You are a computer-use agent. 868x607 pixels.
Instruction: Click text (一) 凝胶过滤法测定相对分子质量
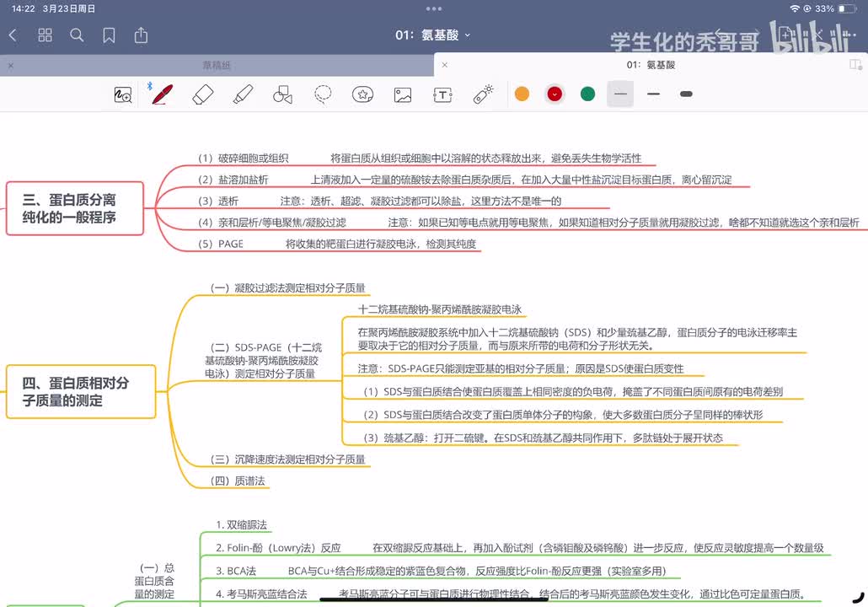pyautogui.click(x=288, y=288)
